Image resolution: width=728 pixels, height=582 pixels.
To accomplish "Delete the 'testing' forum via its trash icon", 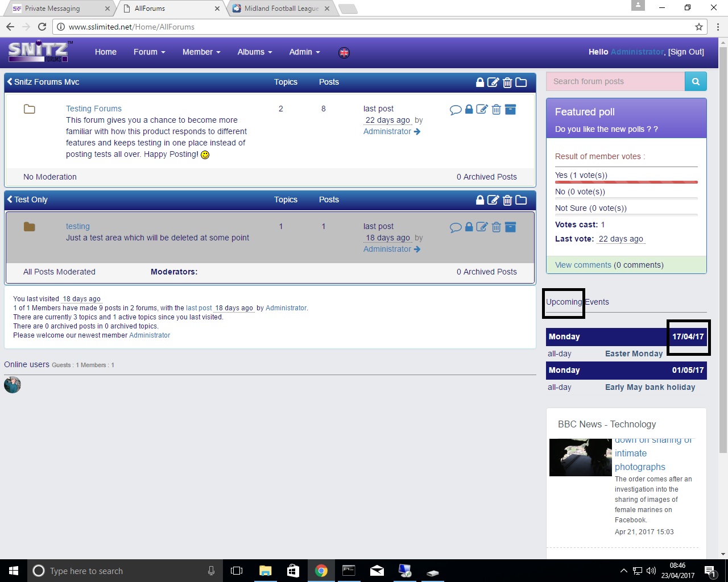I will click(x=496, y=227).
